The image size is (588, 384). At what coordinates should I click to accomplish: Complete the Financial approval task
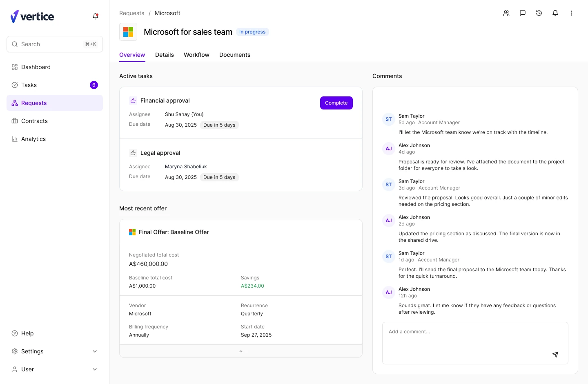pyautogui.click(x=336, y=103)
